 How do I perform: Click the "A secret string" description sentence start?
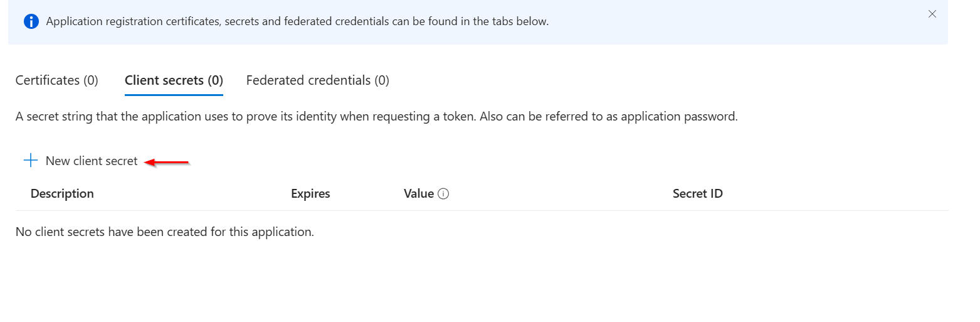coord(50,117)
